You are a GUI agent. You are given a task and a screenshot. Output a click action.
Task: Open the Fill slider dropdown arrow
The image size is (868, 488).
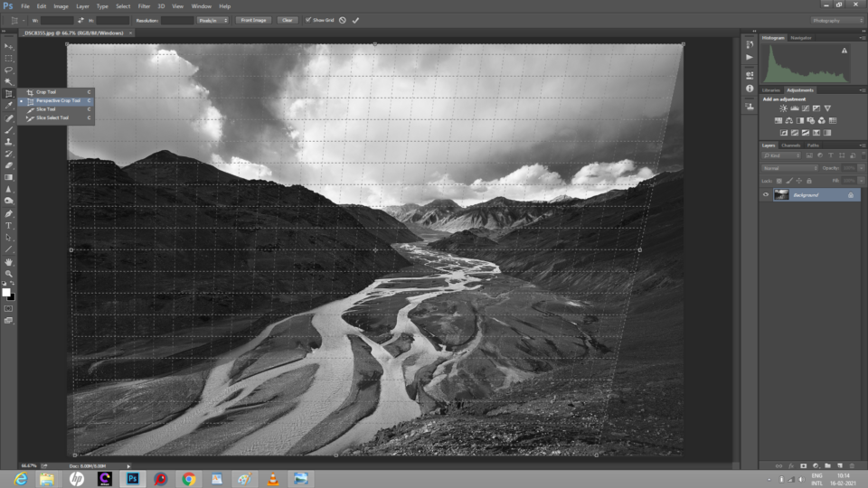(x=861, y=181)
